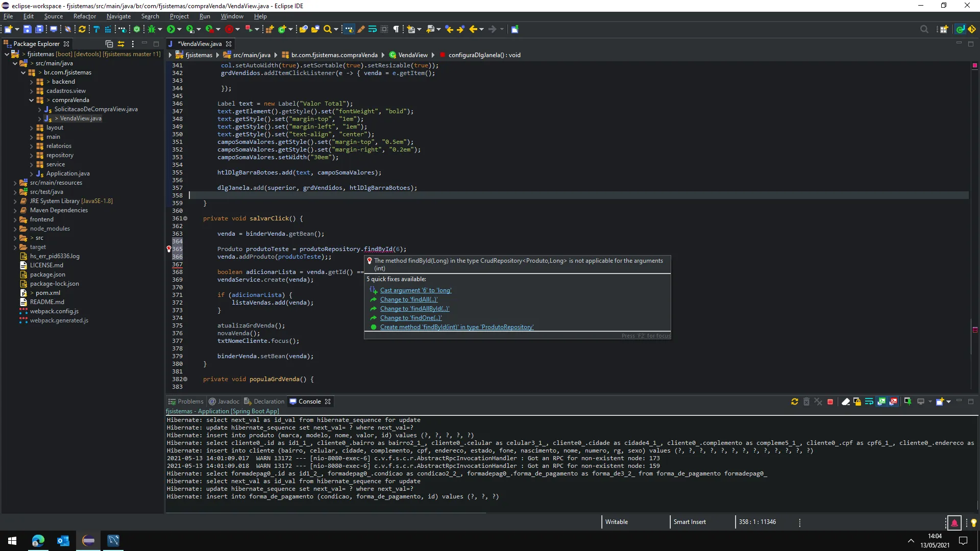980x551 pixels.
Task: Clear Console using eraser icon
Action: tap(845, 402)
